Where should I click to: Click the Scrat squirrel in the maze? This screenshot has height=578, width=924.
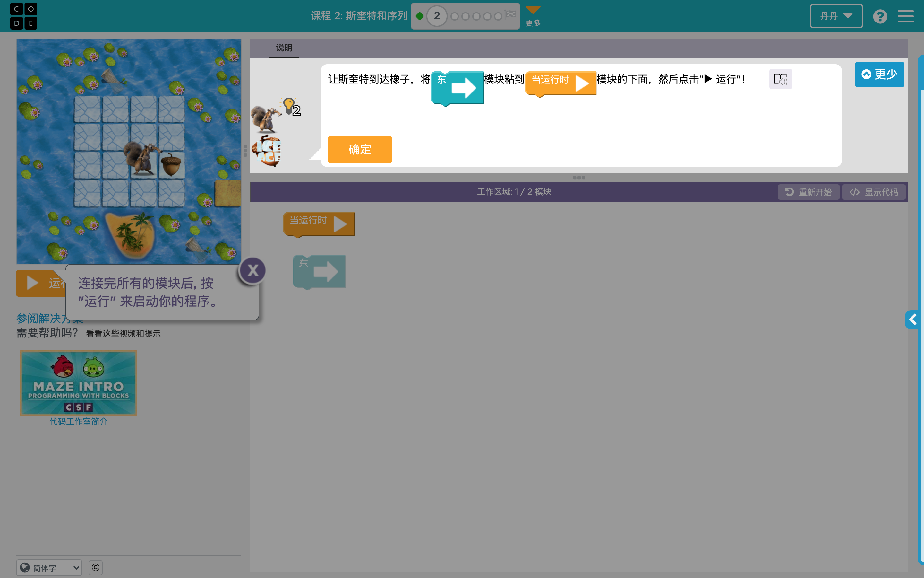142,159
